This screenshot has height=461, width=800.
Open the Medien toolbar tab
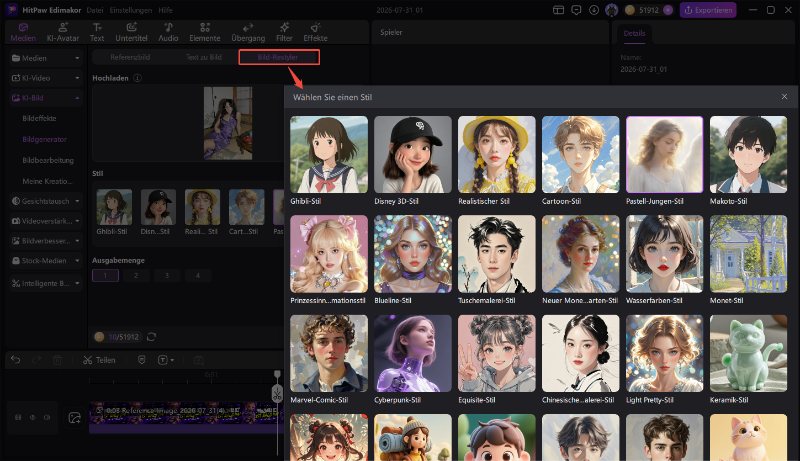tap(23, 32)
